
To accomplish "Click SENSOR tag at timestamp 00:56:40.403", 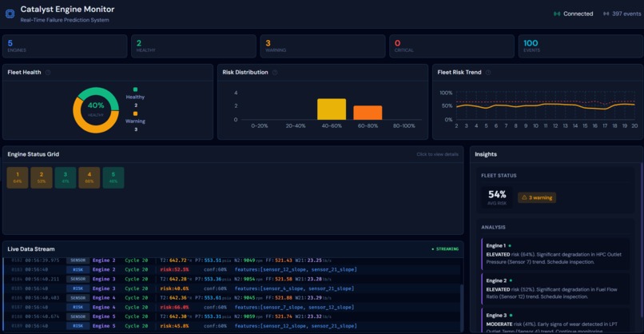I will coord(78,298).
